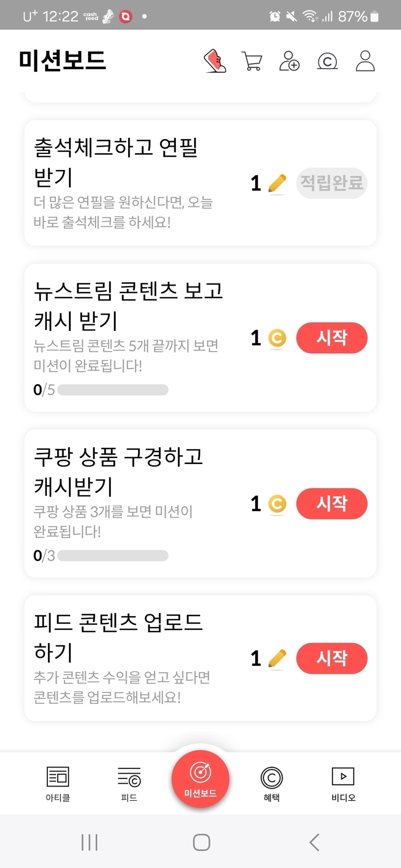The width and height of the screenshot is (401, 868).
Task: Open the 혜택 tab
Action: [272, 783]
